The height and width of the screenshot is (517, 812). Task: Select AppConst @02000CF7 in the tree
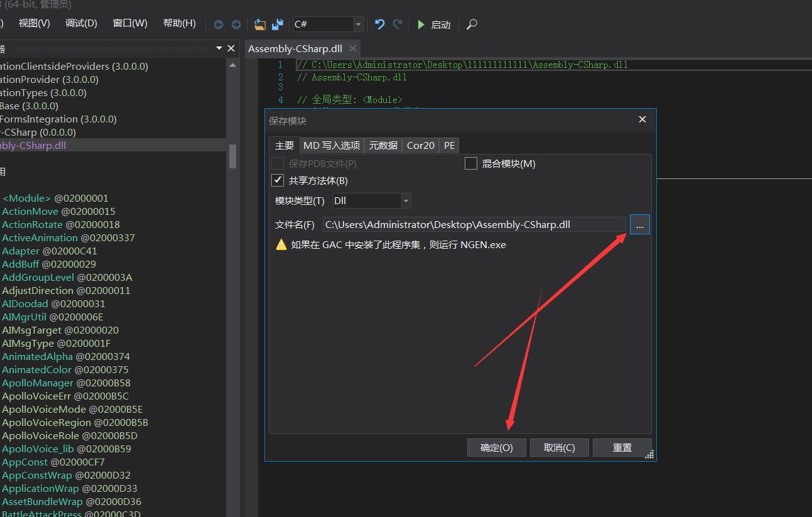point(53,462)
